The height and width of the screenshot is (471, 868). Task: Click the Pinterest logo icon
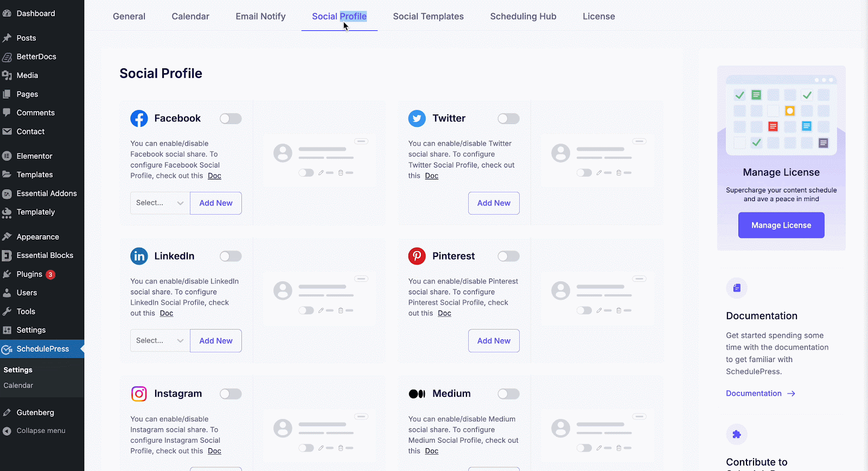(417, 256)
